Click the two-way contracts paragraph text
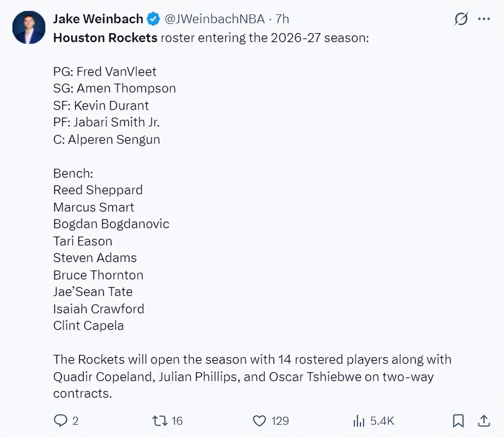Screen dimensions: 504x437 click(x=252, y=376)
